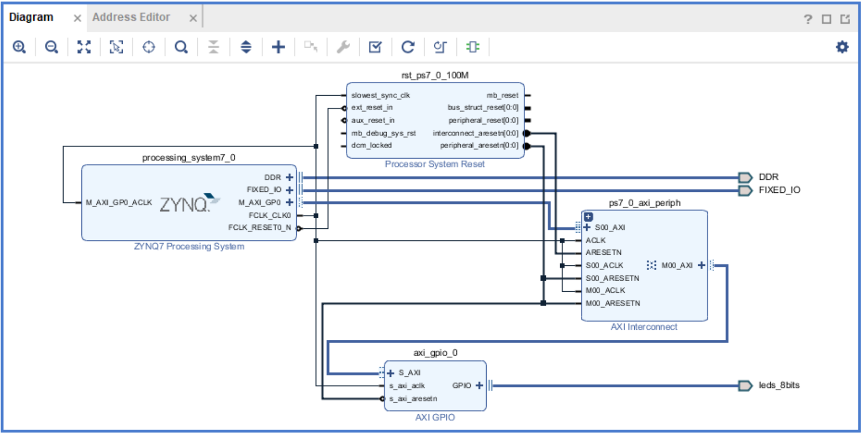Screen dimensions: 868x436
Task: Select the s_axi_aresetn pin on axi_gpio_0
Action: tap(413, 399)
